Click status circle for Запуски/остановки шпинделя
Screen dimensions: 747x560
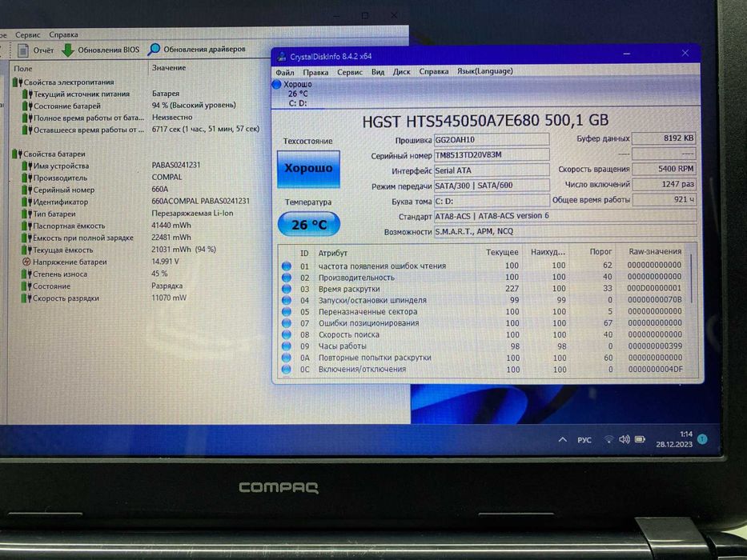[x=287, y=301]
